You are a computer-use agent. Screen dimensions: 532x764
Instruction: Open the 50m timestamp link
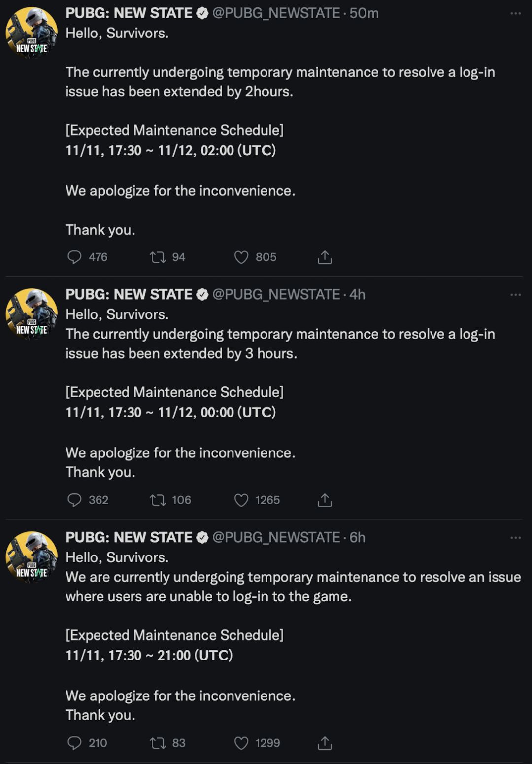[364, 13]
